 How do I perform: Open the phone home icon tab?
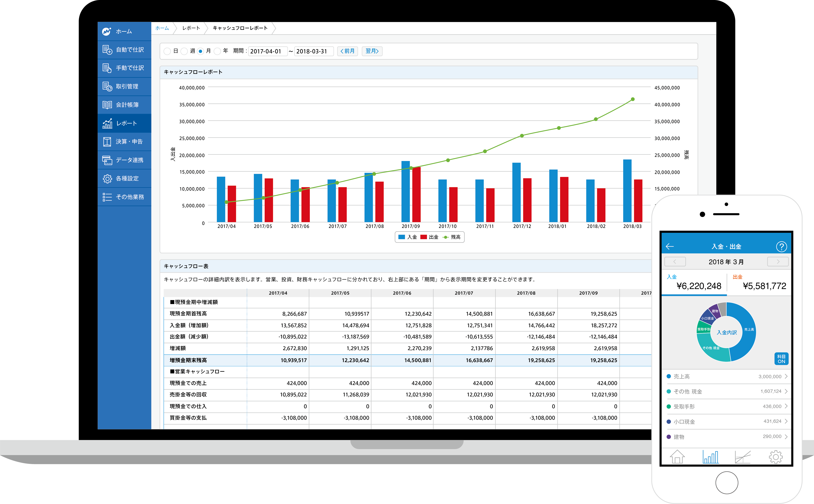point(677,457)
